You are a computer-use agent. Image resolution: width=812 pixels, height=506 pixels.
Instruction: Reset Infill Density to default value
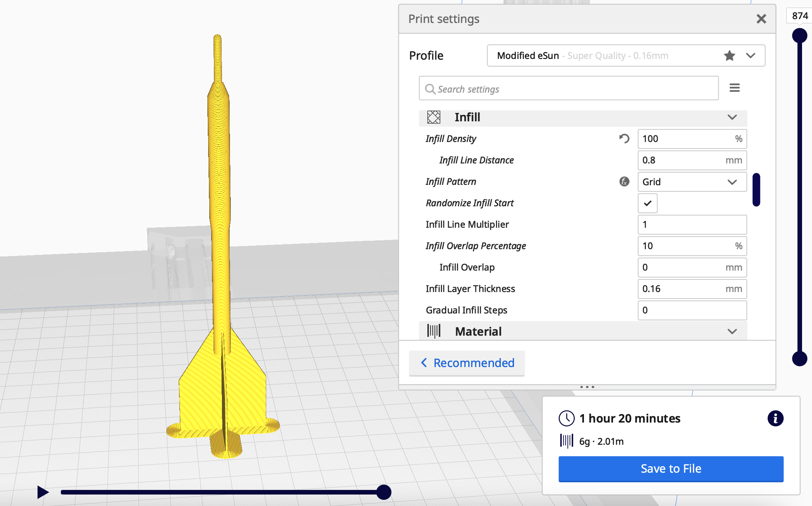[x=624, y=139]
